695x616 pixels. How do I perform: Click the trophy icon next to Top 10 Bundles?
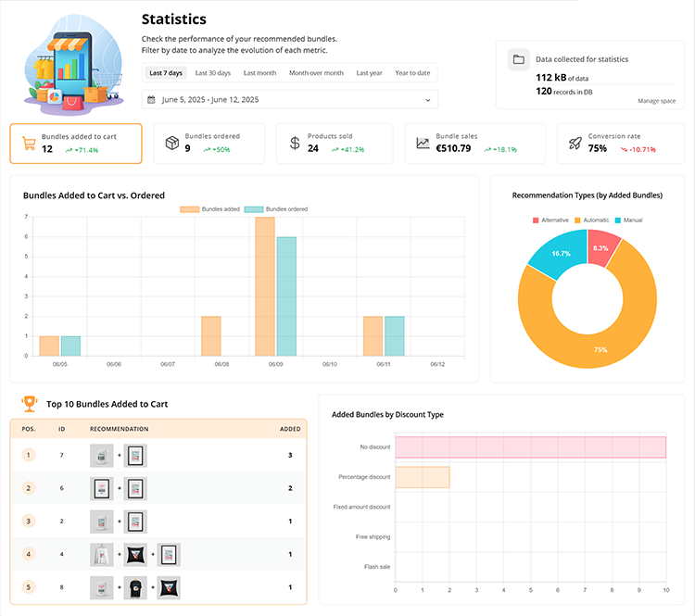coord(30,404)
